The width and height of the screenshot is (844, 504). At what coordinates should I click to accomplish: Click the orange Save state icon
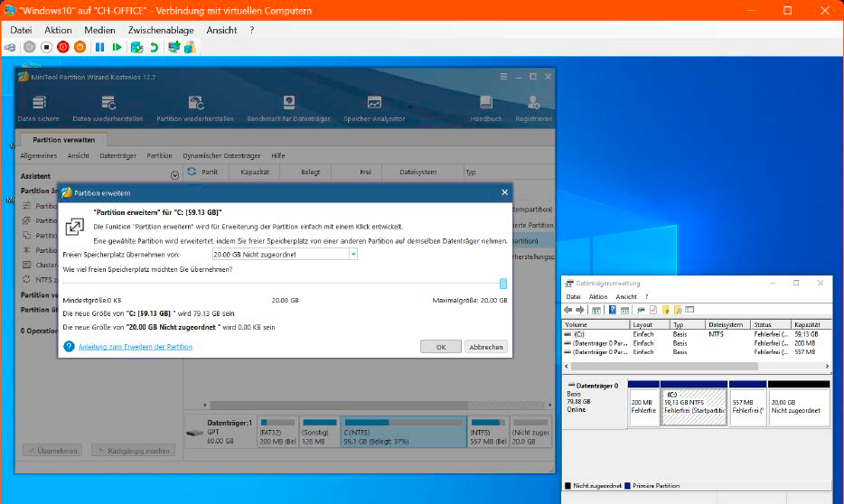80,47
